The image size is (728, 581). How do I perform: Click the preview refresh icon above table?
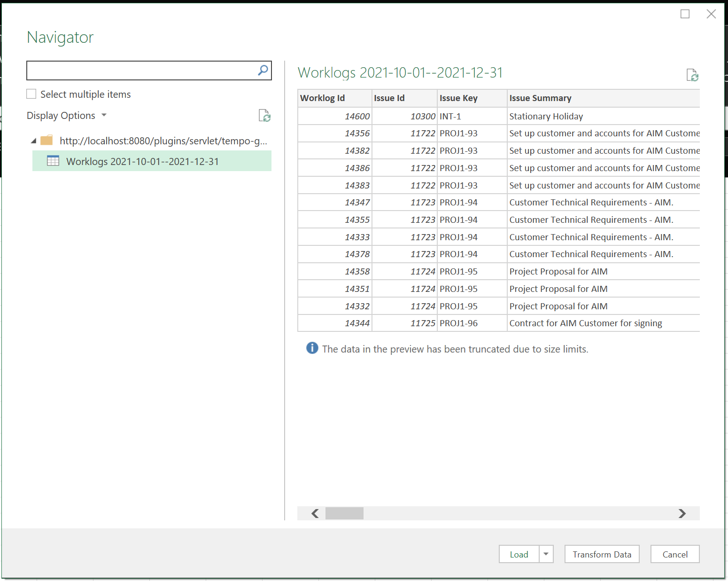tap(692, 75)
